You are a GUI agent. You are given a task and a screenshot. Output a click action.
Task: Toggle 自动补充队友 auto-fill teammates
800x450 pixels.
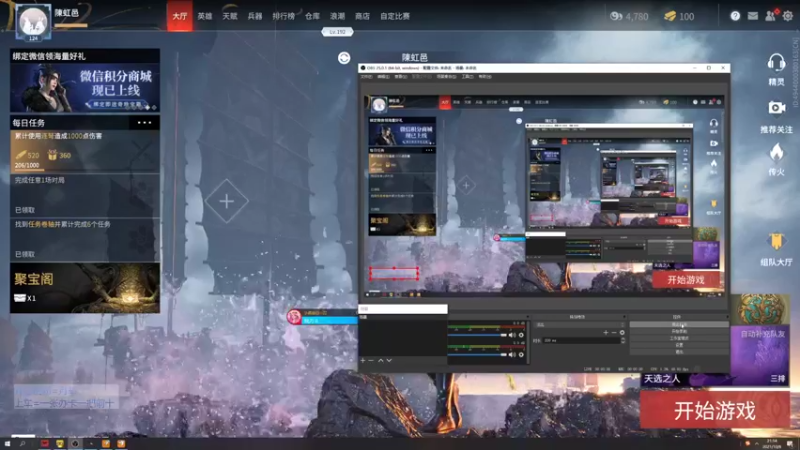[763, 334]
